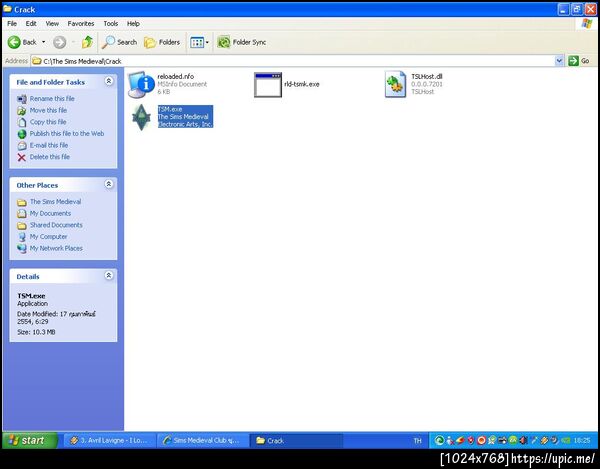Open Shared Documents from Other Places
The image size is (600, 469).
(x=56, y=225)
